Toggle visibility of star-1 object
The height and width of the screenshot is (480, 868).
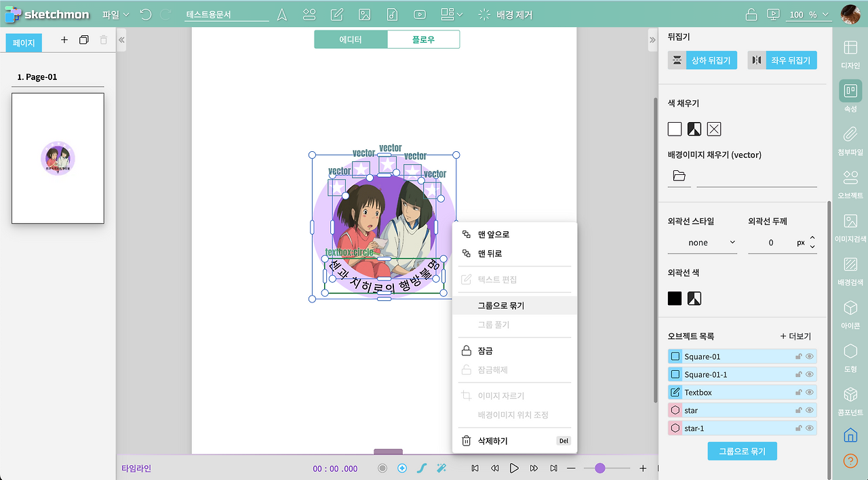click(x=809, y=428)
